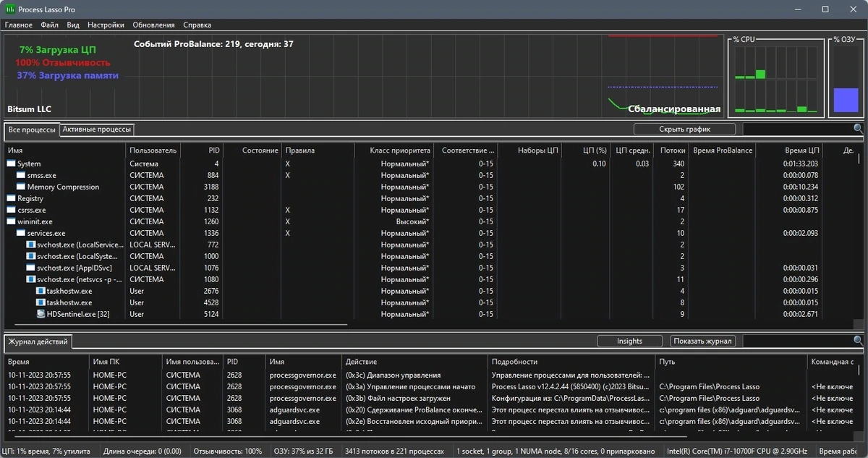The height and width of the screenshot is (458, 868).
Task: Click the PID 3188 cell of Memory Compression
Action: click(211, 187)
